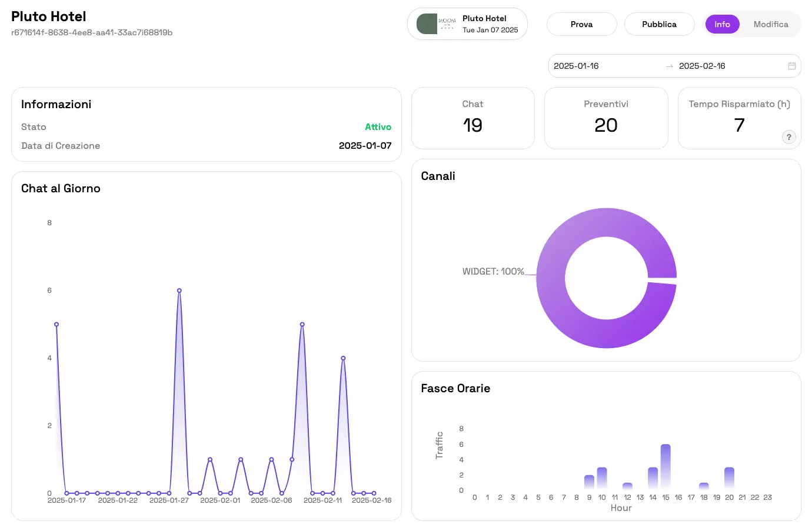Click the help question mark icon
This screenshot has height=531, width=812.
[788, 137]
